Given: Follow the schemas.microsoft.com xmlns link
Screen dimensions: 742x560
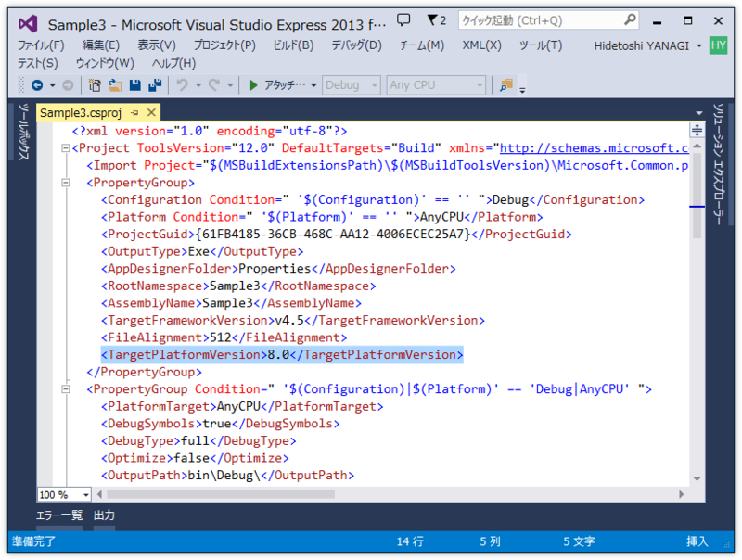Looking at the screenshot, I should (x=594, y=148).
